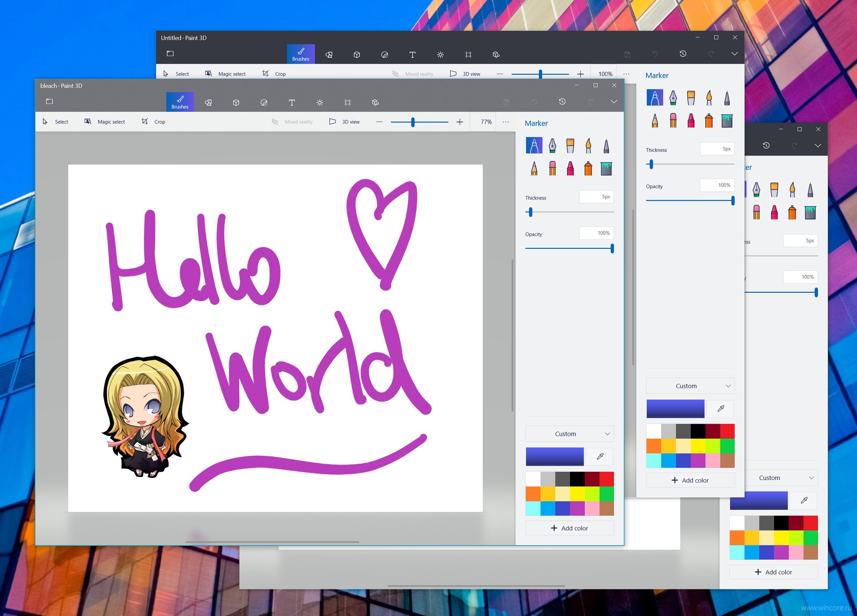Toggle 3D view in bleach window
857x616 pixels.
(344, 122)
